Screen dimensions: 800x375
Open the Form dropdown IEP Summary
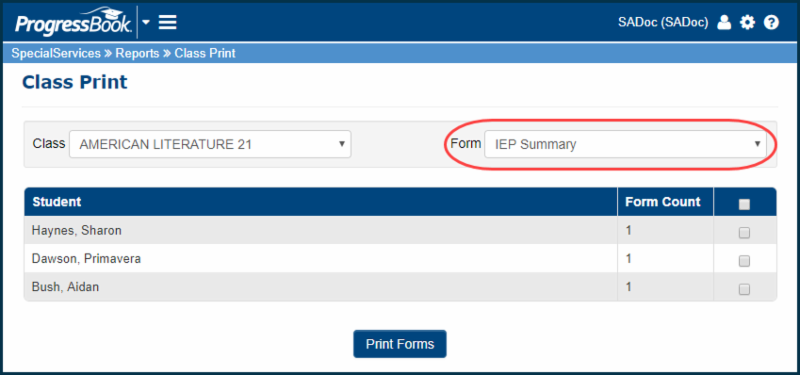[625, 144]
